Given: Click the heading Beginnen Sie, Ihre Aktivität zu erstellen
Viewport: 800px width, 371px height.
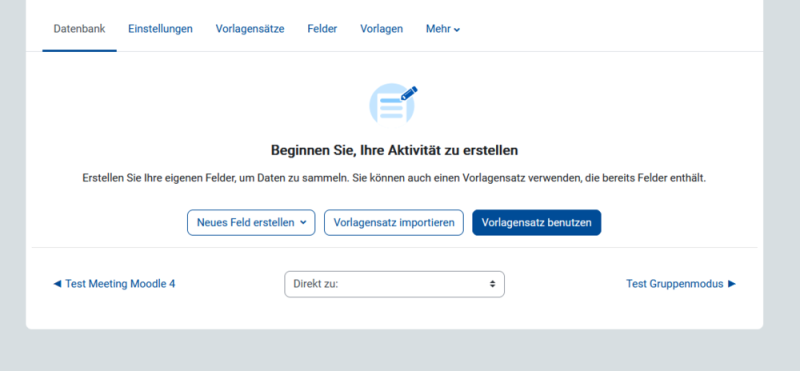Looking at the screenshot, I should click(x=394, y=151).
